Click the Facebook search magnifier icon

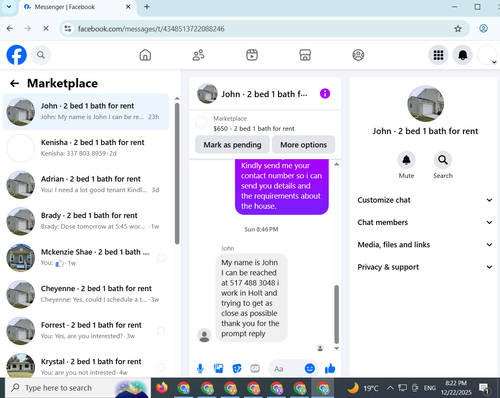[x=41, y=55]
